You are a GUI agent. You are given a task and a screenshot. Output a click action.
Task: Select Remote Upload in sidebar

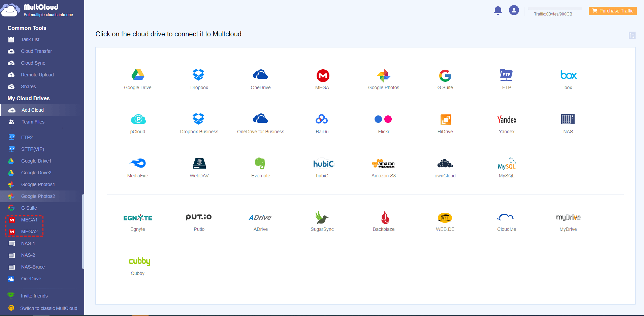click(37, 75)
